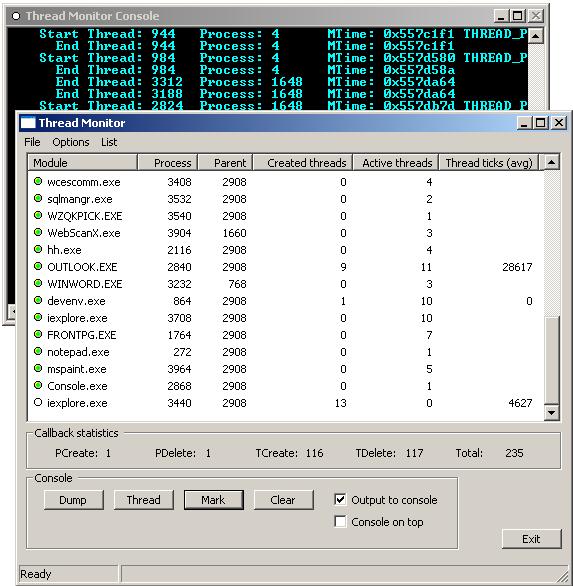Click End Thread: 3312 console line
573x586 pixels.
click(256, 81)
